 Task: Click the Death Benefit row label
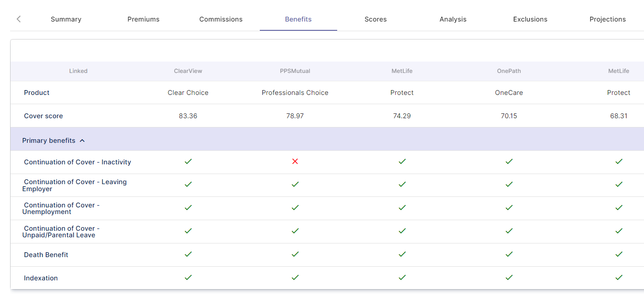pos(46,255)
